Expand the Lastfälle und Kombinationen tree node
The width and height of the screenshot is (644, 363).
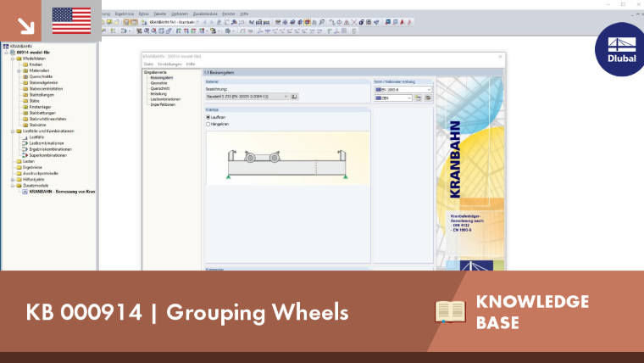13,131
